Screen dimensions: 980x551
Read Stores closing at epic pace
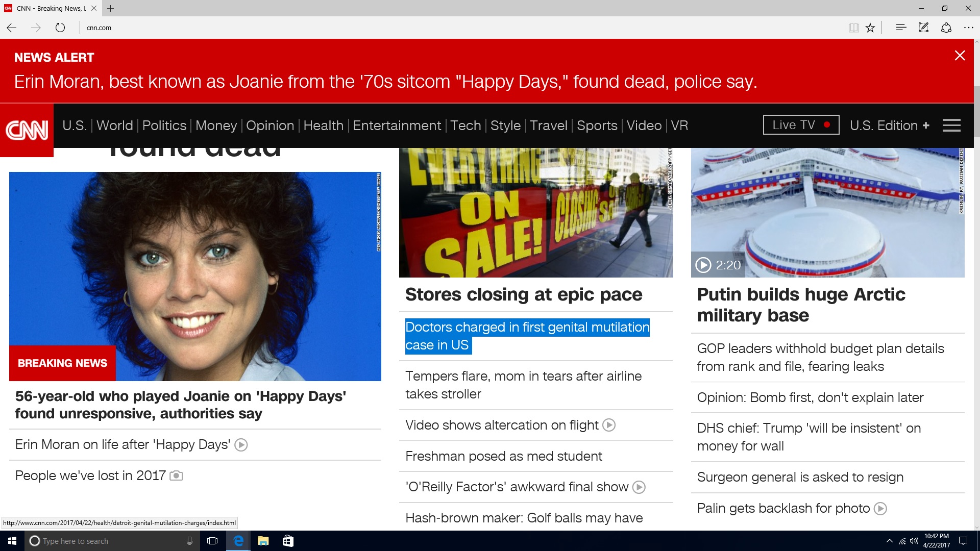(524, 295)
